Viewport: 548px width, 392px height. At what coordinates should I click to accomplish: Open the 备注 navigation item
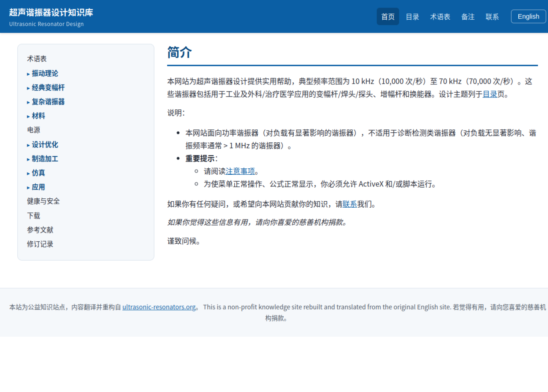(468, 16)
